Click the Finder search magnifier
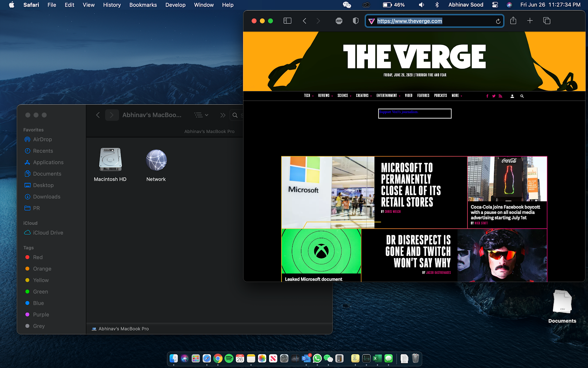 click(x=235, y=115)
